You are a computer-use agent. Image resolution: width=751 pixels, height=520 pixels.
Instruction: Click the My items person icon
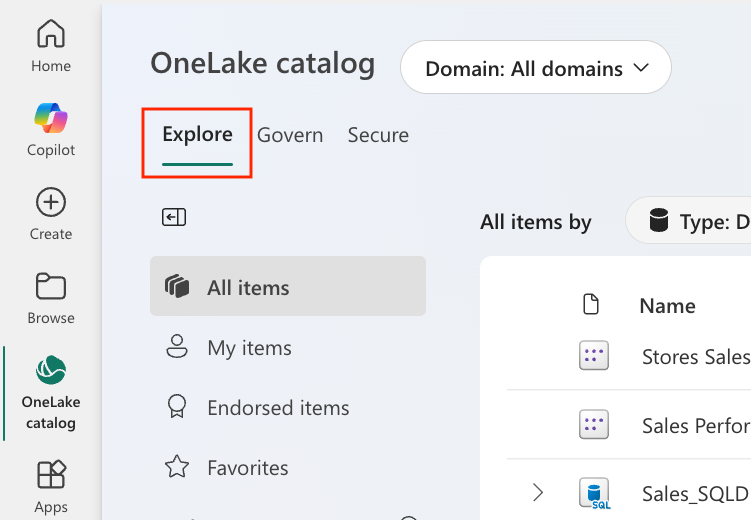177,347
